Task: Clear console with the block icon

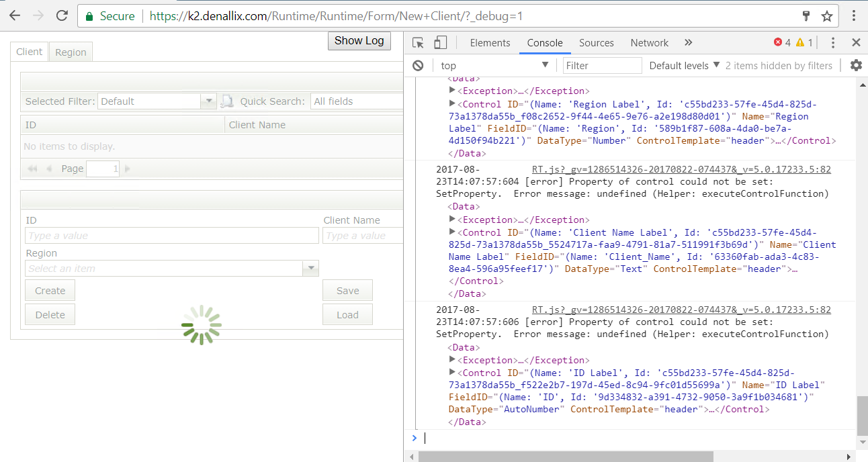Action: tap(418, 65)
